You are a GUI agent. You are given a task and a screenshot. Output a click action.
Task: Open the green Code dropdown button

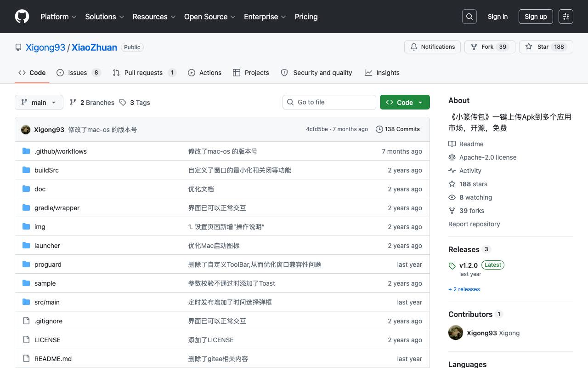tap(405, 102)
